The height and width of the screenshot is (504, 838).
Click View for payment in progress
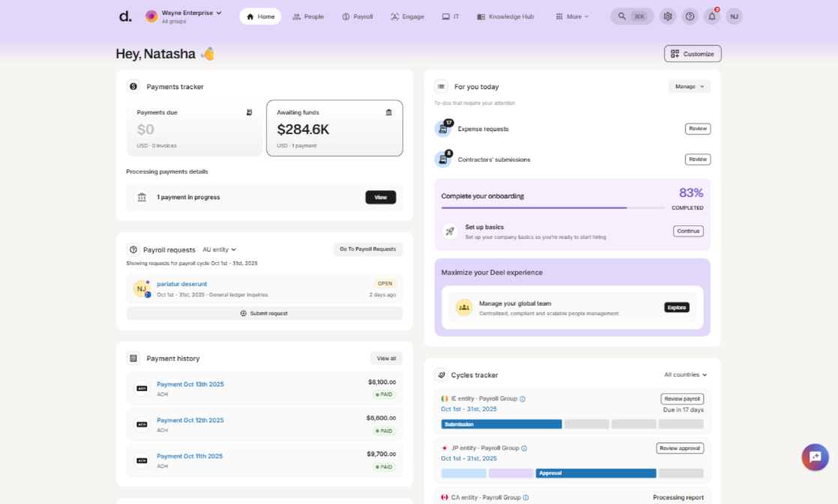380,198
